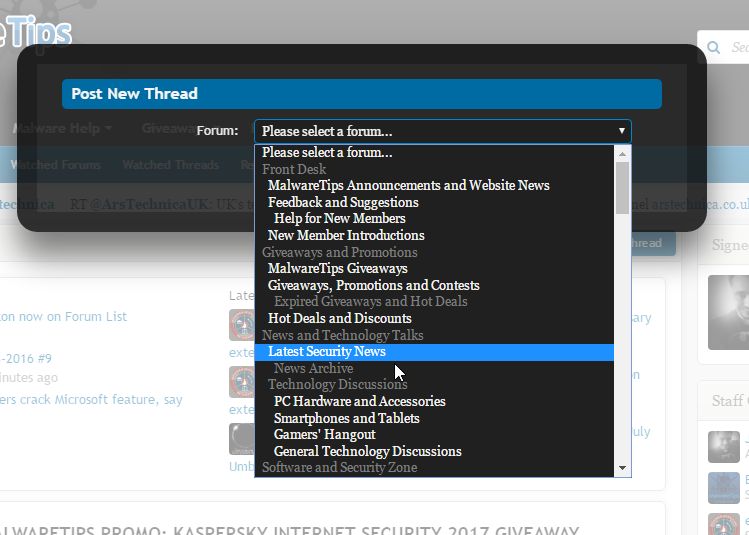Open the Malware Help navigation menu
This screenshot has width=749, height=535.
[x=62, y=128]
